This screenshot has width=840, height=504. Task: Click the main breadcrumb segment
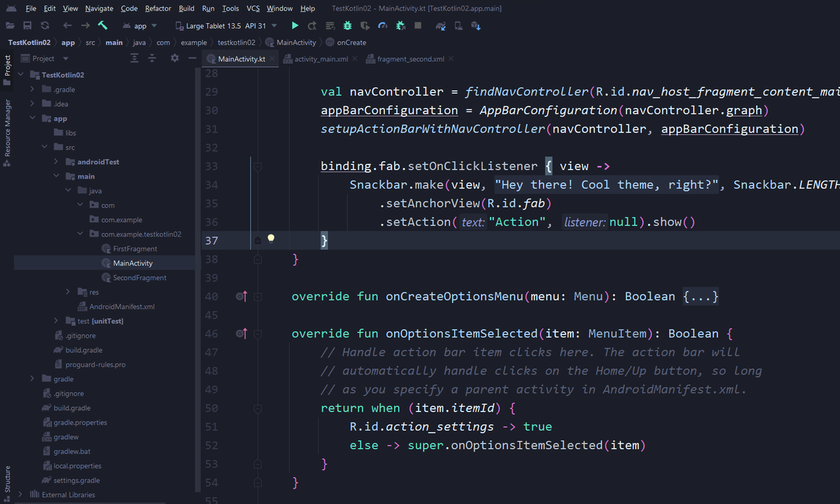click(x=113, y=43)
